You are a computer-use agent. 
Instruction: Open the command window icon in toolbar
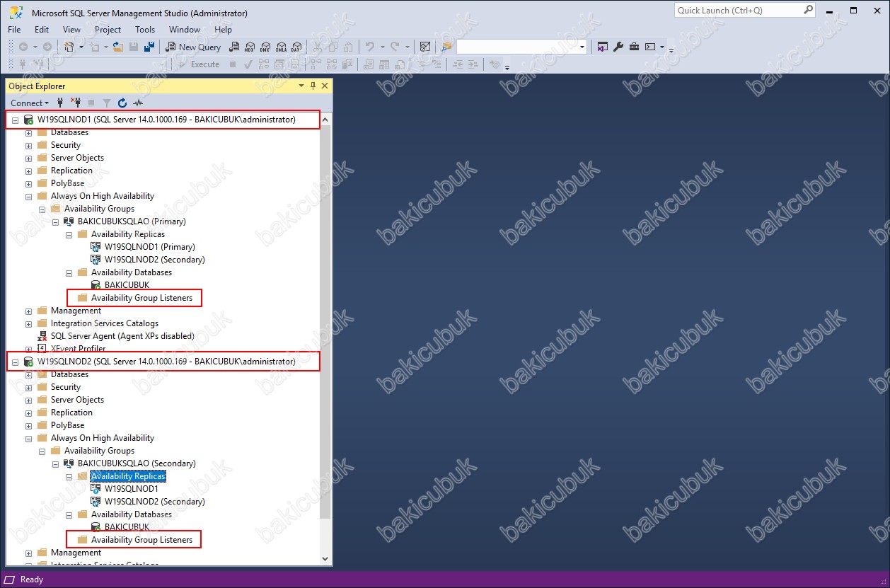tap(650, 47)
